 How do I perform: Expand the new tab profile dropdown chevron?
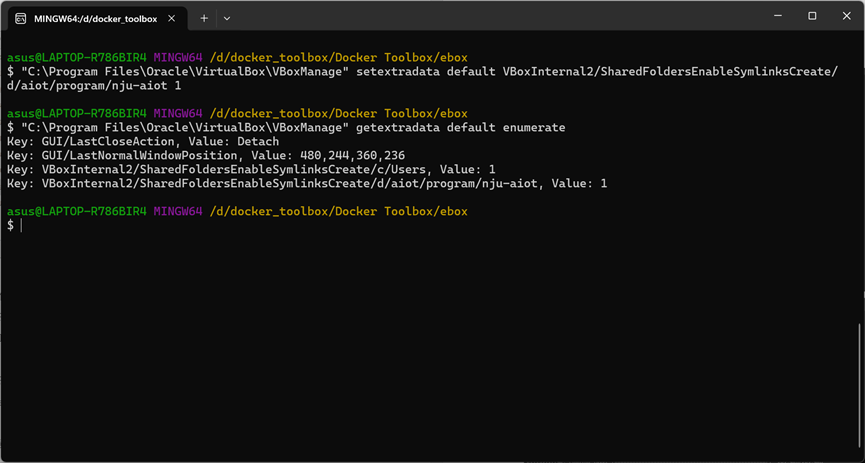click(227, 18)
